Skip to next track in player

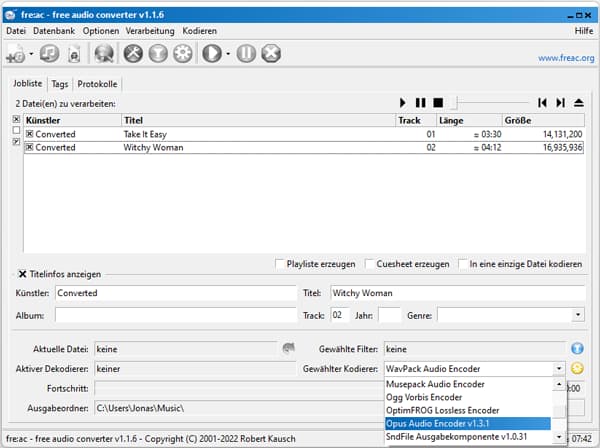coord(561,103)
